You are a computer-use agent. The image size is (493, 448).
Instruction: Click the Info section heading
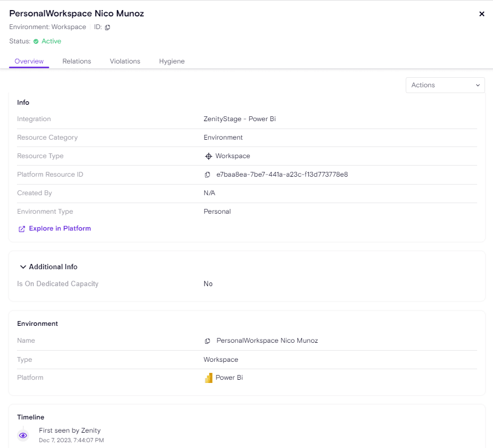pyautogui.click(x=23, y=103)
